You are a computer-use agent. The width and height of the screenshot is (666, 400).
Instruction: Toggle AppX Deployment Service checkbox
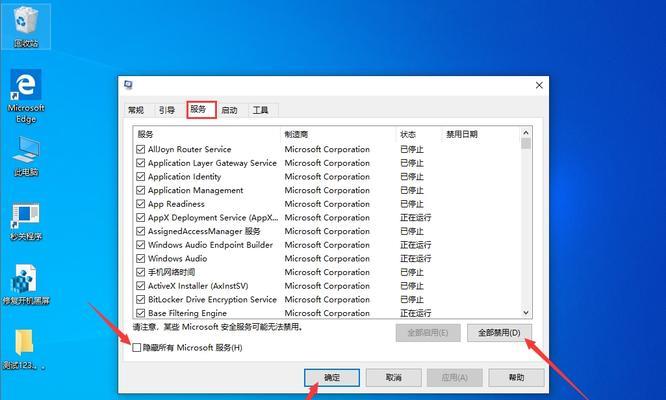point(141,218)
